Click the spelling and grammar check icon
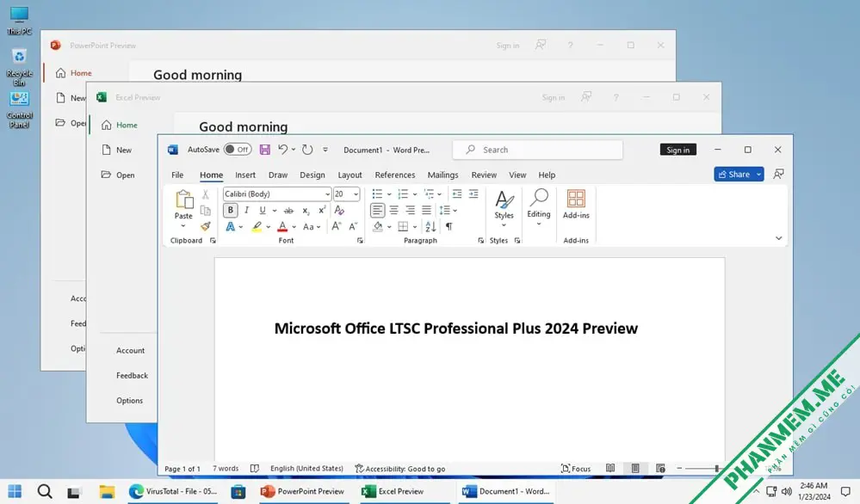860x504 pixels. [x=255, y=469]
